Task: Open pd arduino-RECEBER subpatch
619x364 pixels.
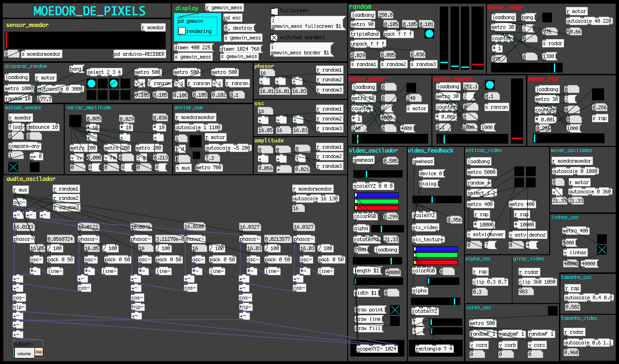Action: 140,54
